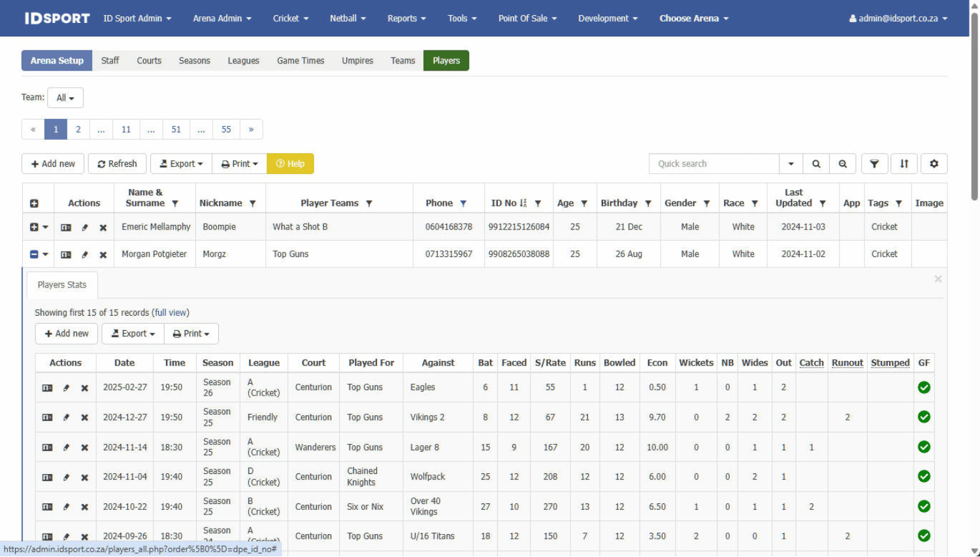Click the filter funnel icon in toolbar
The image size is (980, 557).
click(x=874, y=164)
